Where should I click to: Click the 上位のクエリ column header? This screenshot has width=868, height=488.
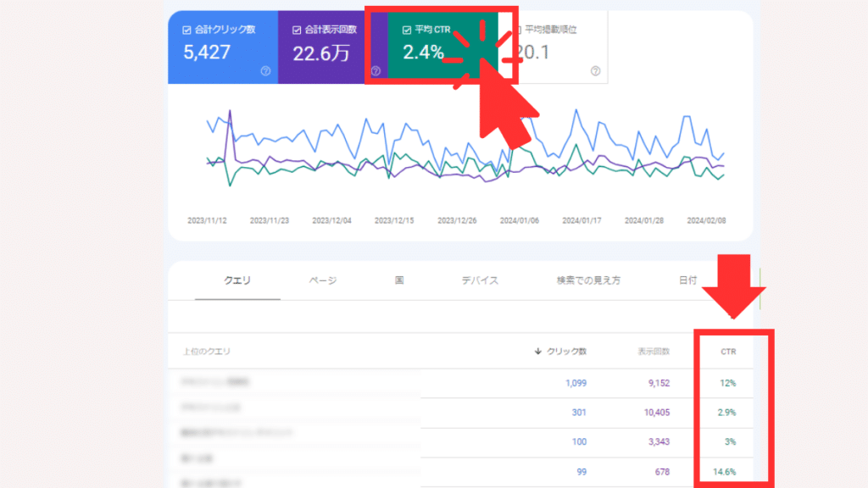tap(206, 351)
